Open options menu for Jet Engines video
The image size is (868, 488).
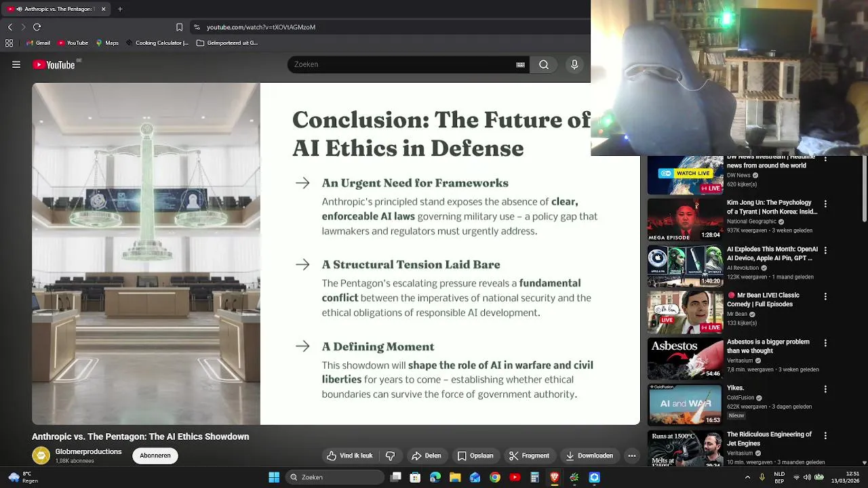825,436
